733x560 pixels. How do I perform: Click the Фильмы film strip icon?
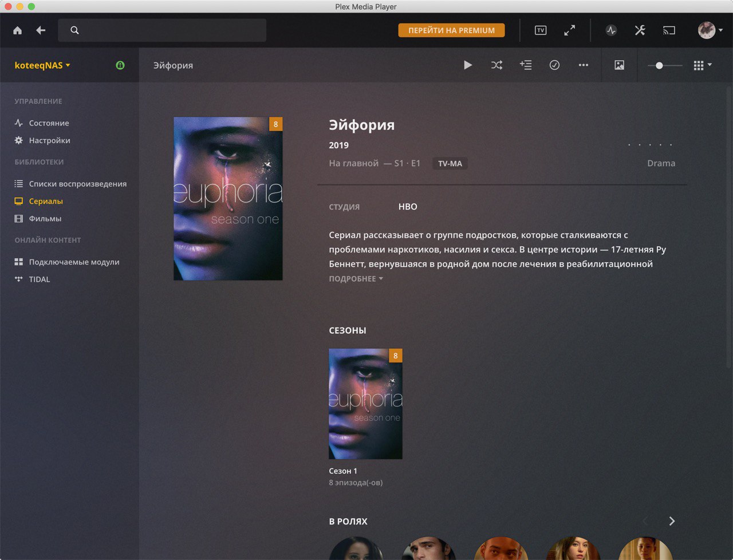[19, 219]
